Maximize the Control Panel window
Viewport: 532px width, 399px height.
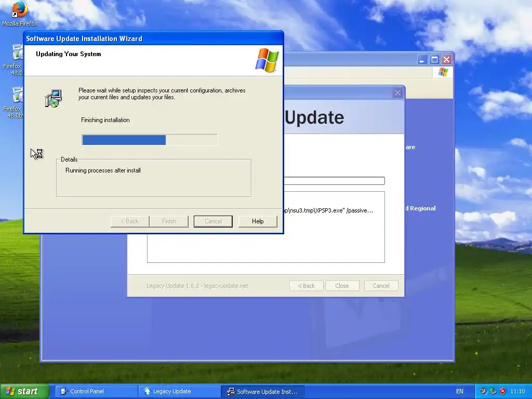434,60
